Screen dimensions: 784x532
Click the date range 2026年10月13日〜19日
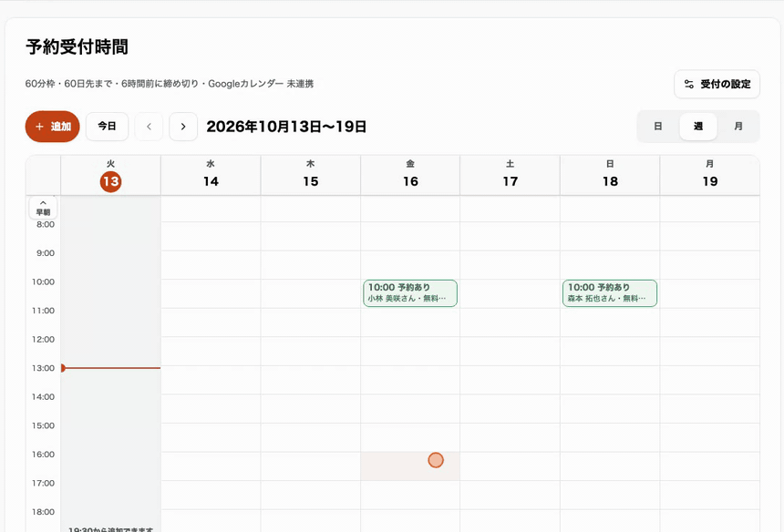coord(286,127)
